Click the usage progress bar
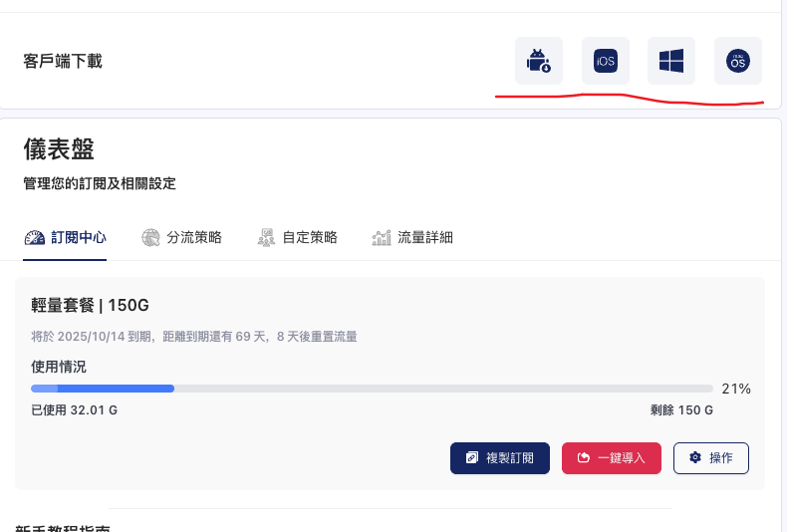Screen dimensions: 787x532 pos(372,389)
